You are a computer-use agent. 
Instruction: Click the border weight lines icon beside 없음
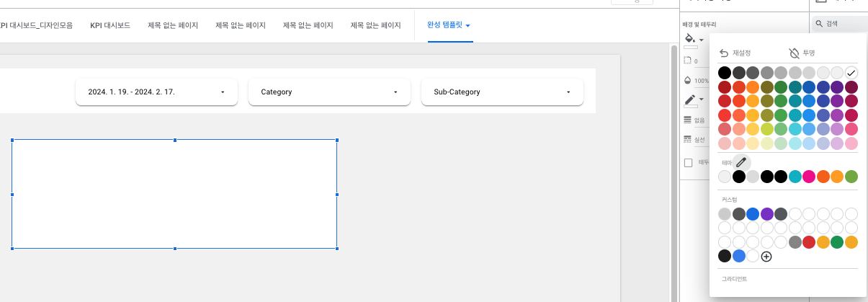687,120
